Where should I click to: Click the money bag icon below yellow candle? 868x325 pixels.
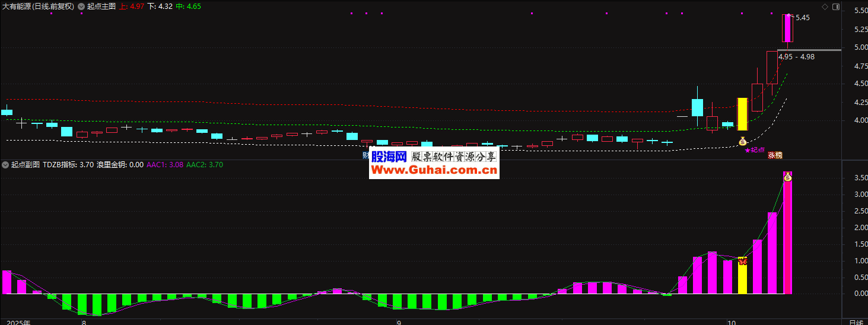pyautogui.click(x=742, y=141)
